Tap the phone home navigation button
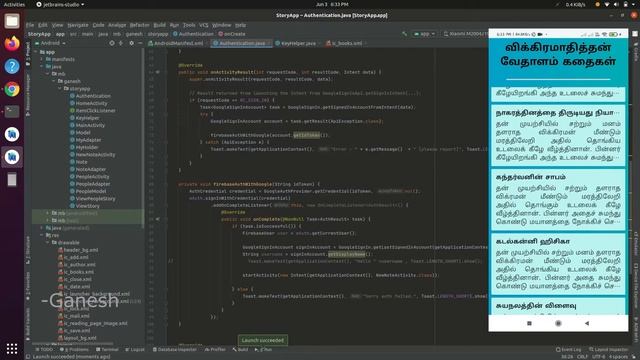This screenshot has width=640, height=360. tap(558, 323)
